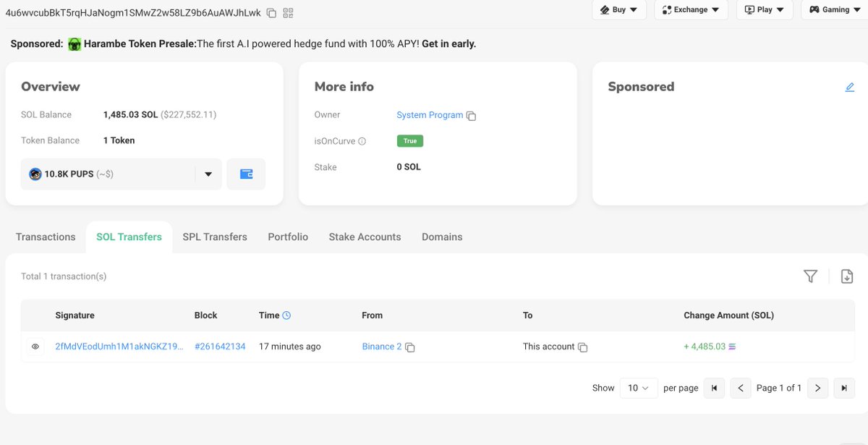Click the green True badge

[410, 141]
